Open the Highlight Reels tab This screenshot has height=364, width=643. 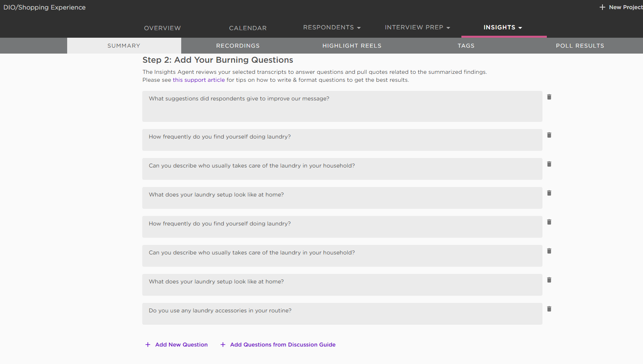point(352,46)
